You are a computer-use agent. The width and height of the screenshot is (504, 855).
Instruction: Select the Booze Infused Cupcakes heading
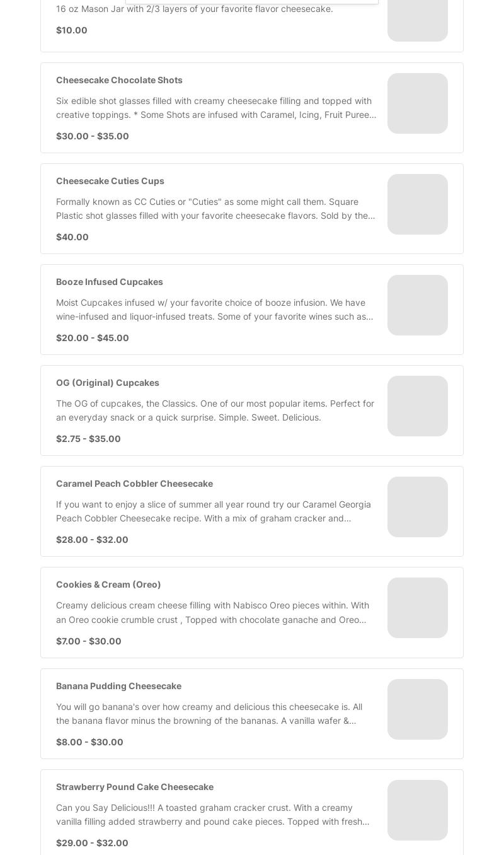click(x=110, y=282)
